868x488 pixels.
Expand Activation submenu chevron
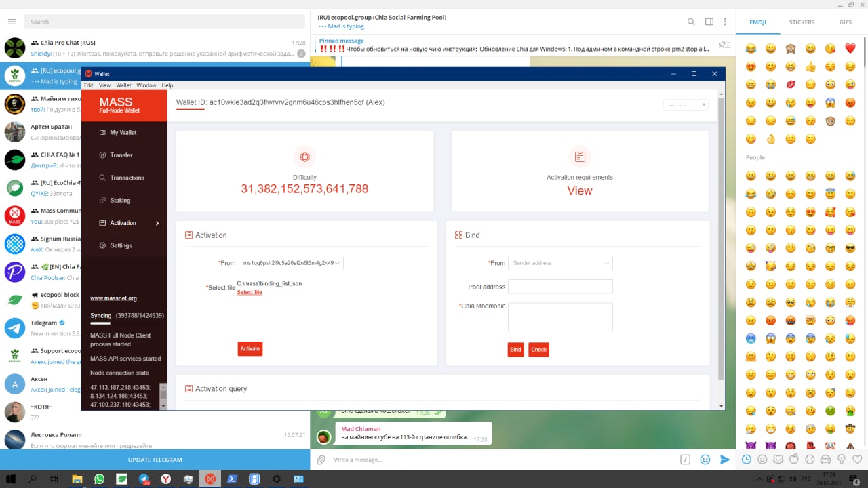157,223
